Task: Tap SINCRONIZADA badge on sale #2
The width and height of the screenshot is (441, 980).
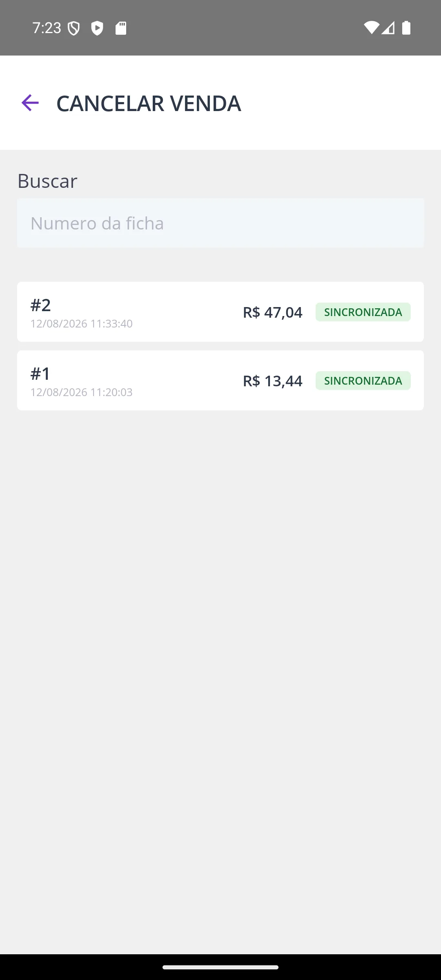Action: 363,312
